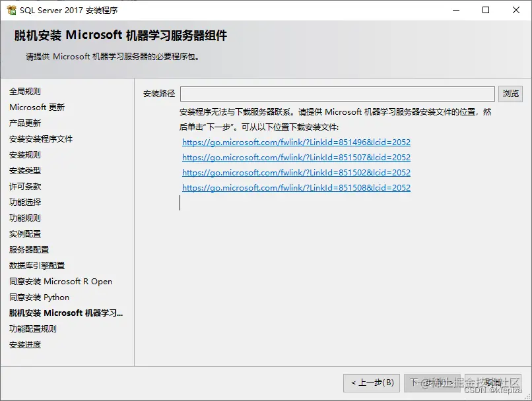The image size is (532, 401).
Task: Maximize the SQL Server setup window
Action: point(486,10)
